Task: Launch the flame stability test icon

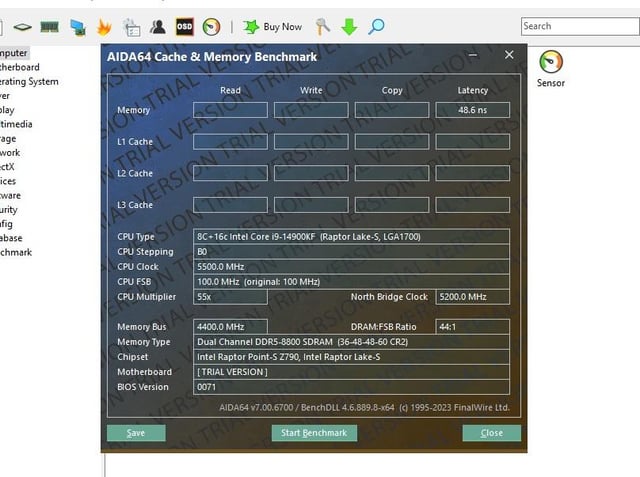Action: (104, 27)
